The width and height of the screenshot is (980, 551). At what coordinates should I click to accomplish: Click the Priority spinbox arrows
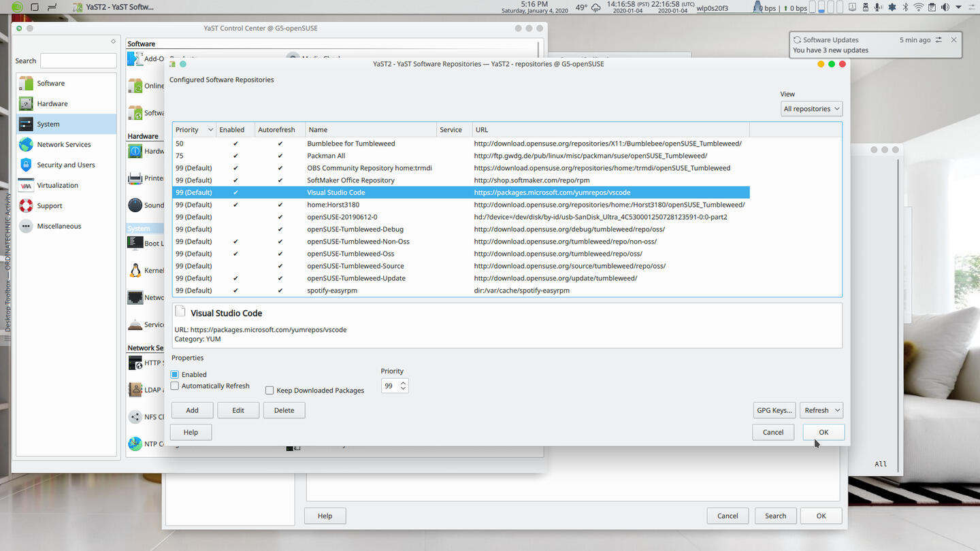pos(403,386)
